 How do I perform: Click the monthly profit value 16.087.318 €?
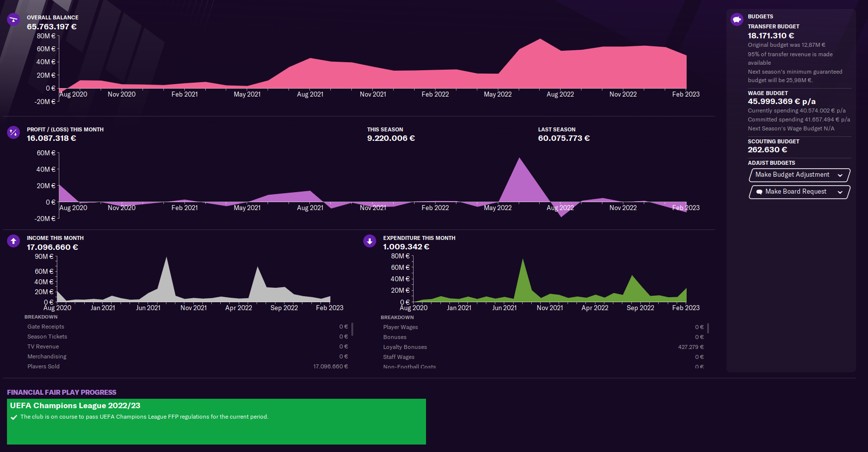[51, 138]
